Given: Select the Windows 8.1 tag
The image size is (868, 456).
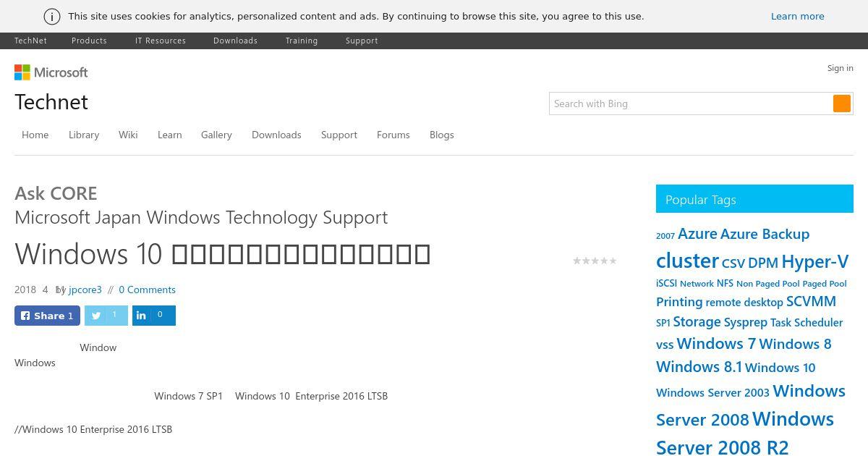Looking at the screenshot, I should pyautogui.click(x=699, y=367).
